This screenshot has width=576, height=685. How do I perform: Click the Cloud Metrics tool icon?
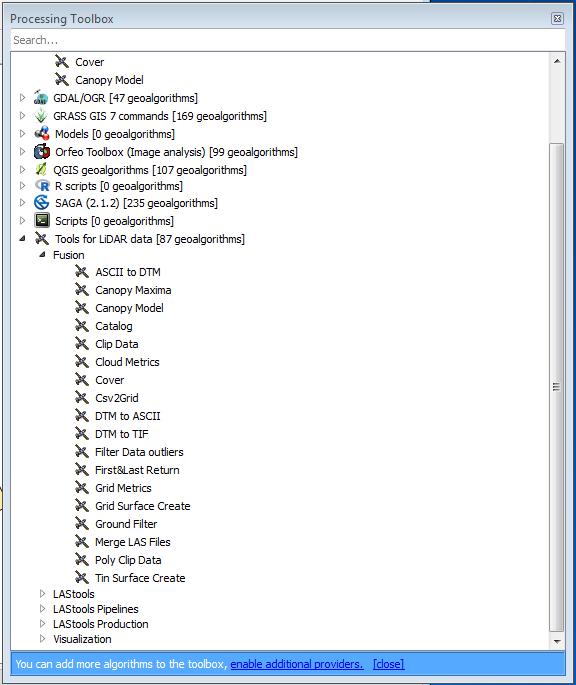[x=82, y=362]
